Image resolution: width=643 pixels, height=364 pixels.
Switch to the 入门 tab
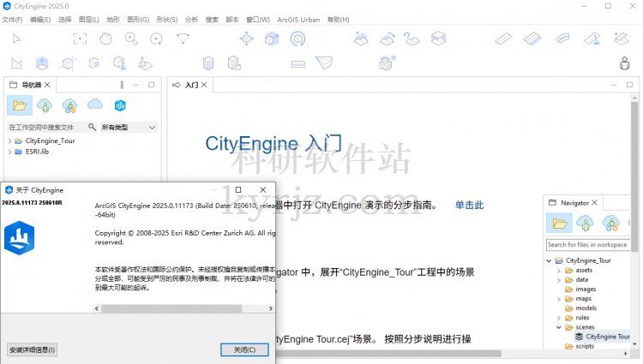[191, 85]
